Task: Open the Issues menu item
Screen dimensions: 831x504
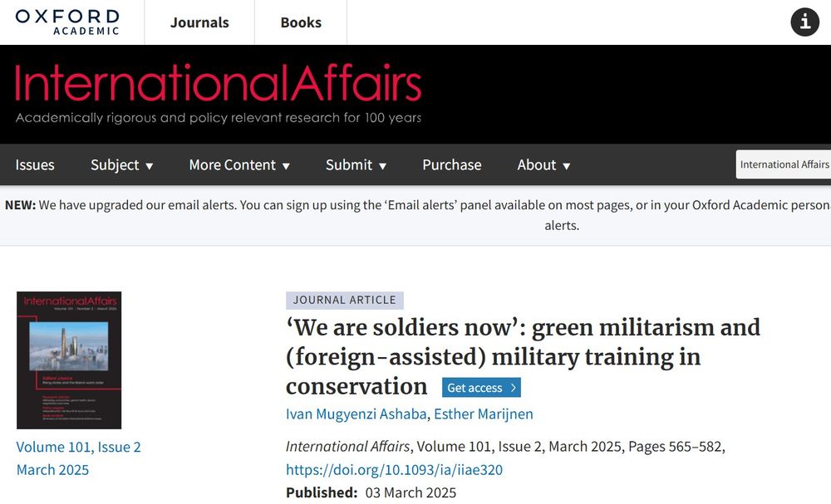Action: [x=35, y=164]
